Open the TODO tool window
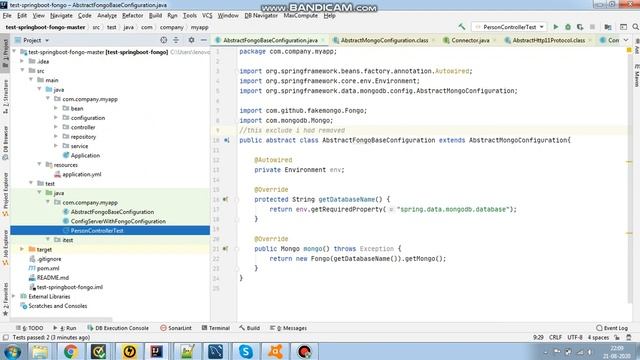The height and width of the screenshot is (360, 640). [x=29, y=328]
